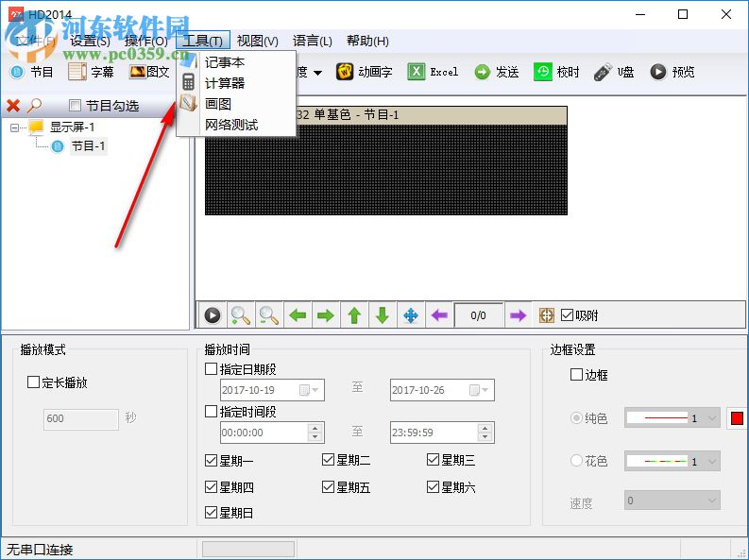This screenshot has height=560, width=749.
Task: Uncheck 星期四 Thursday
Action: point(211,487)
